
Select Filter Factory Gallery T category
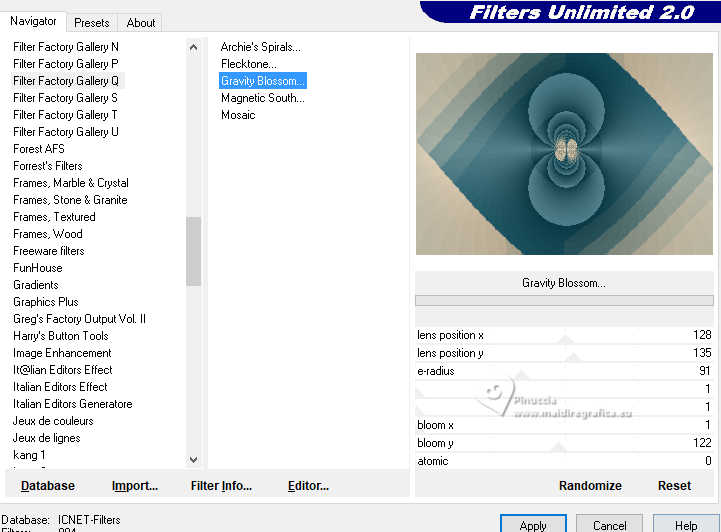pos(65,115)
